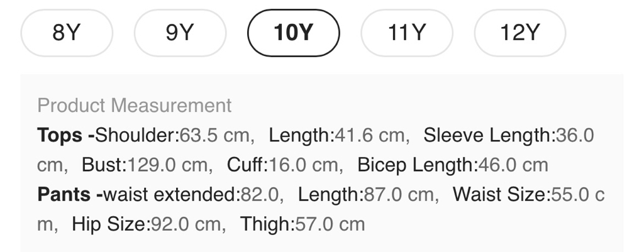Click the waist extended measurement
Screen dimensions: 644x252
pyautogui.click(x=191, y=195)
